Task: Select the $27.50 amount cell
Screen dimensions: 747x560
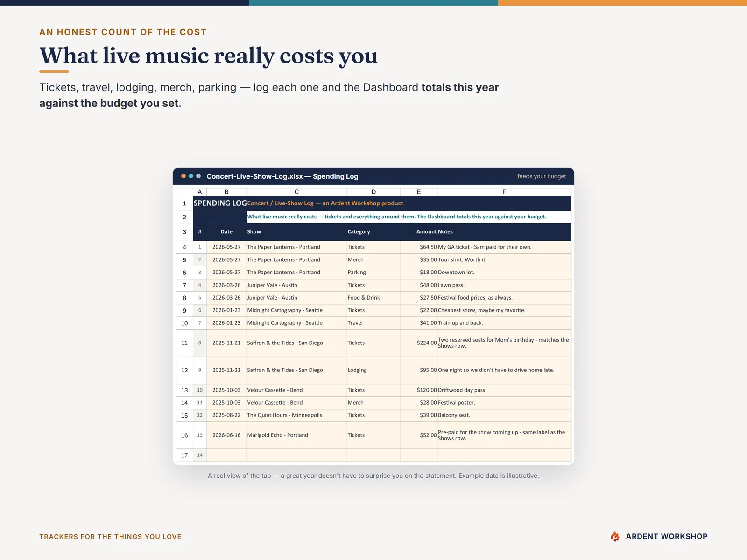Action: (x=419, y=298)
